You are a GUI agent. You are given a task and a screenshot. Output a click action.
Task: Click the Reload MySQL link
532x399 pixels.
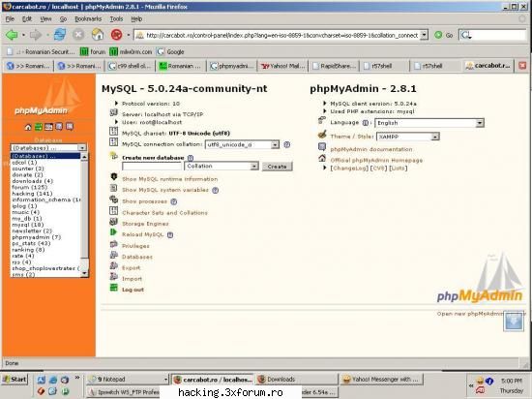pyautogui.click(x=143, y=234)
